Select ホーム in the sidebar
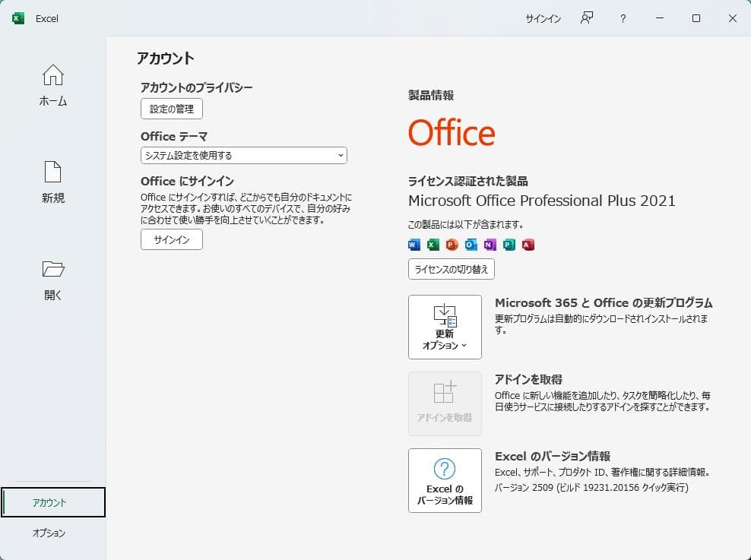 click(x=52, y=85)
